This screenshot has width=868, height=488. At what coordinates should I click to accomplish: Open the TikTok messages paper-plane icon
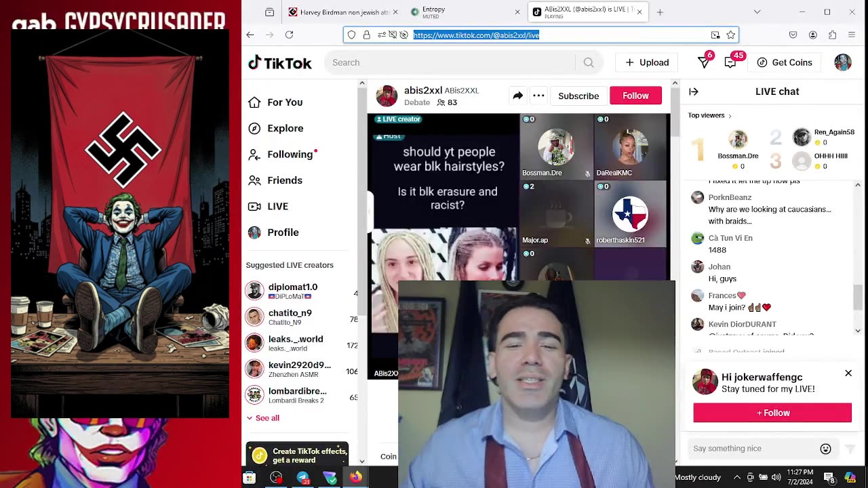(704, 62)
